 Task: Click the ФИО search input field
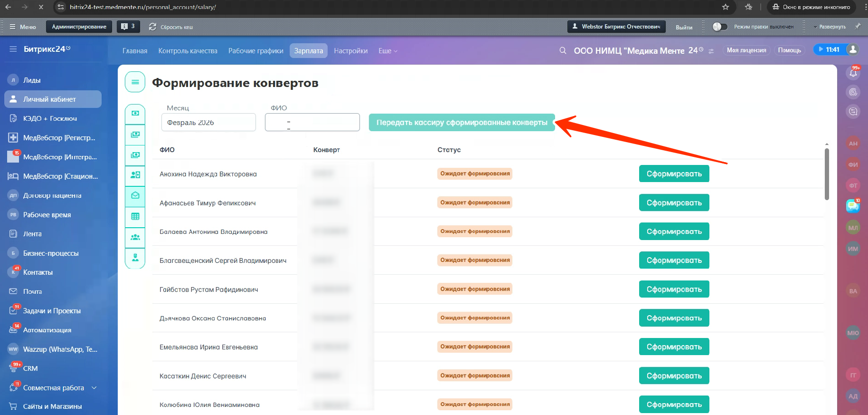coord(312,123)
